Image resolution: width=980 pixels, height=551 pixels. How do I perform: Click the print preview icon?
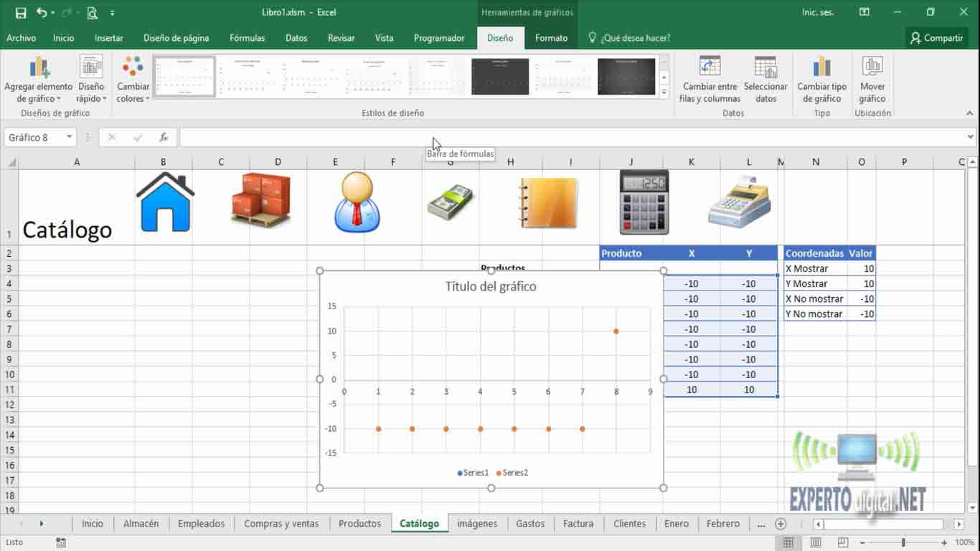(92, 12)
